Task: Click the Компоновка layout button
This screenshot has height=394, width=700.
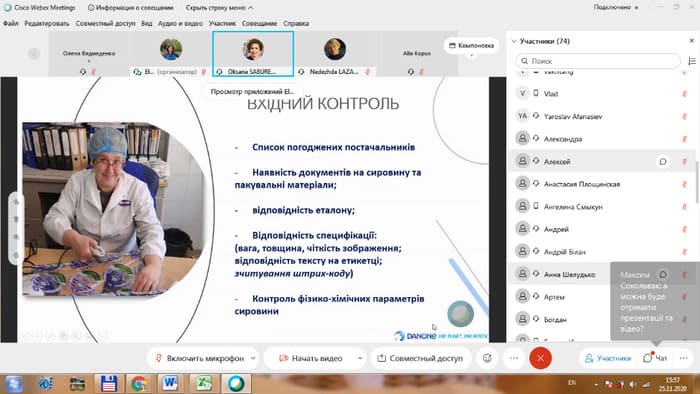Action: pyautogui.click(x=471, y=46)
